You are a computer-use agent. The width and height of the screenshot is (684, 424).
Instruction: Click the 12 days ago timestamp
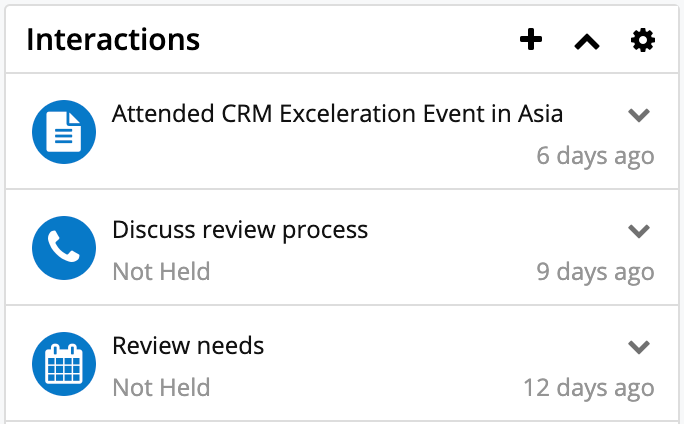tap(588, 387)
